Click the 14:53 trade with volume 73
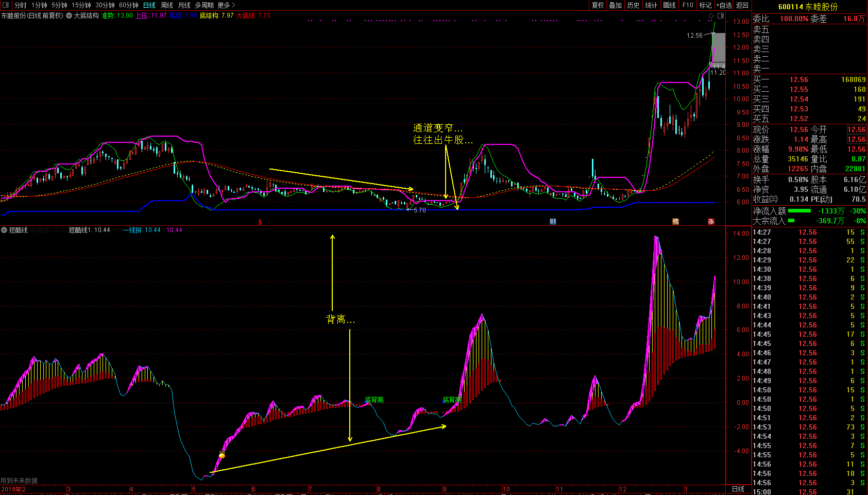Screen dimensions: 868x495 pos(809,427)
